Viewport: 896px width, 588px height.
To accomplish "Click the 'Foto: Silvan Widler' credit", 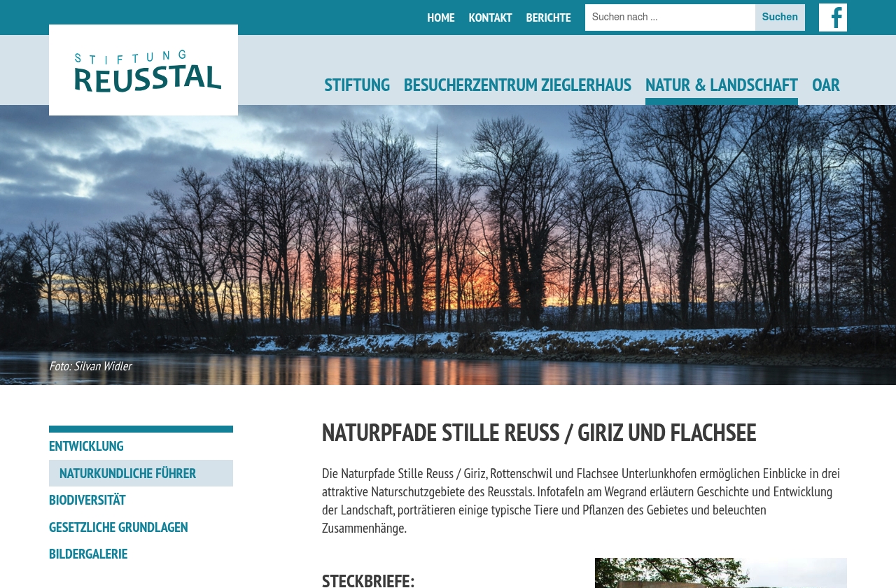I will (90, 366).
